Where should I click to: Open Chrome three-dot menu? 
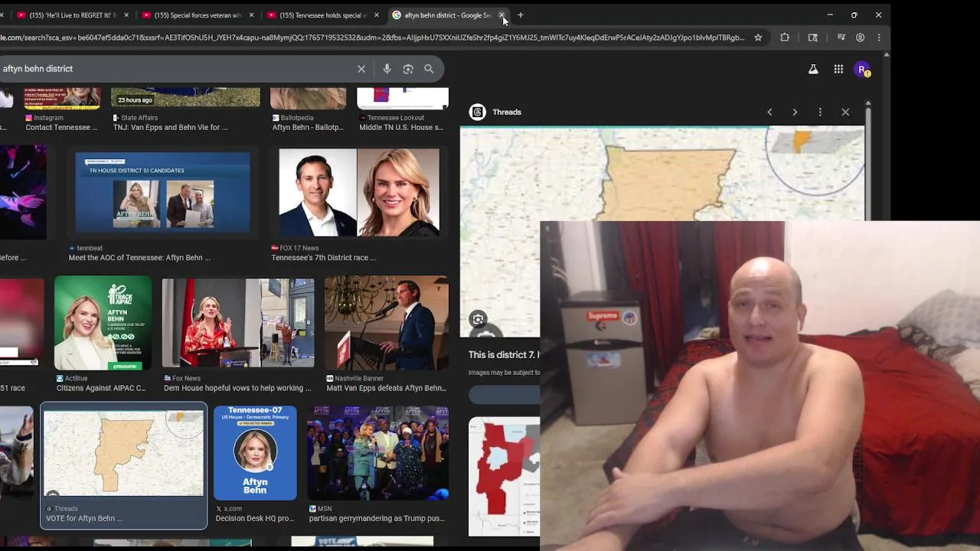878,37
